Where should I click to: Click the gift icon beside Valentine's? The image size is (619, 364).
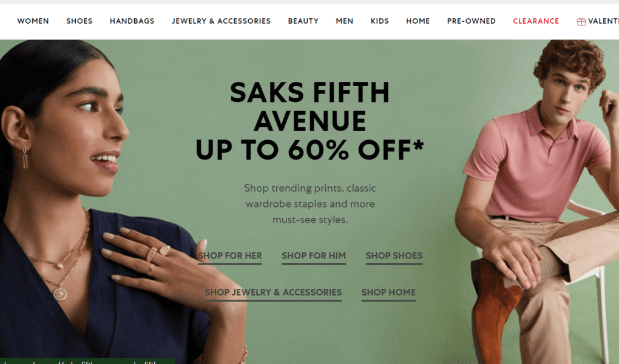[581, 22]
